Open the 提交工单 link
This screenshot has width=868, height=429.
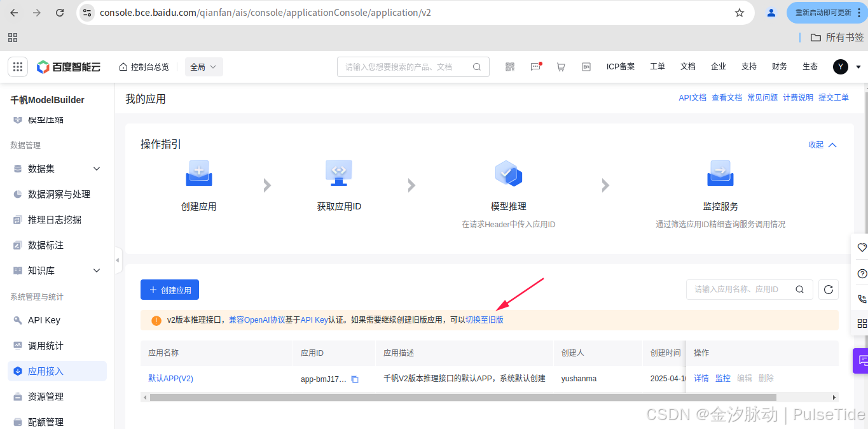pyautogui.click(x=834, y=97)
